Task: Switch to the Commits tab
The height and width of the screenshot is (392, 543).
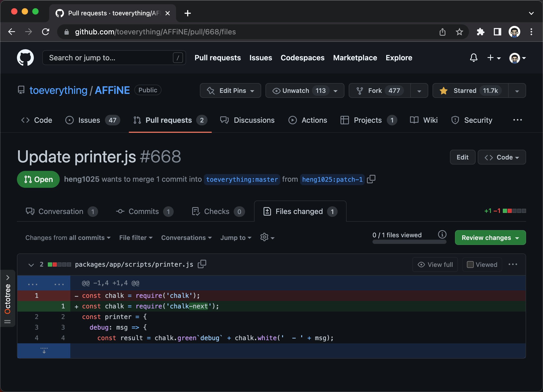Action: point(145,211)
